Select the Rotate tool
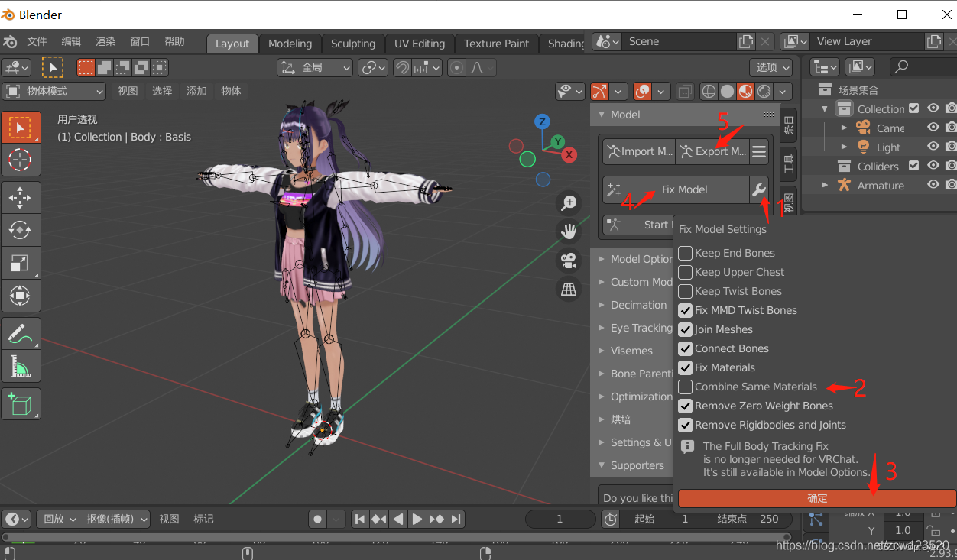 click(x=20, y=230)
